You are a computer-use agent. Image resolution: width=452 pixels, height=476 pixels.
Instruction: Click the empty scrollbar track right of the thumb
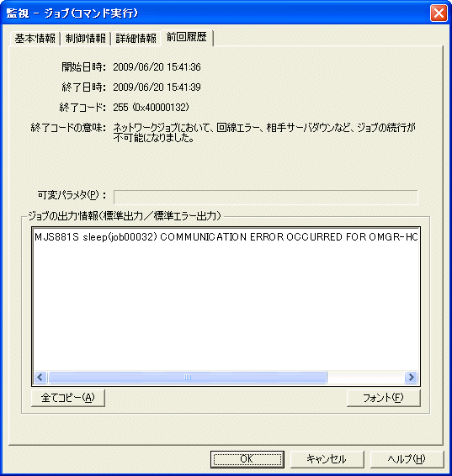(366, 378)
